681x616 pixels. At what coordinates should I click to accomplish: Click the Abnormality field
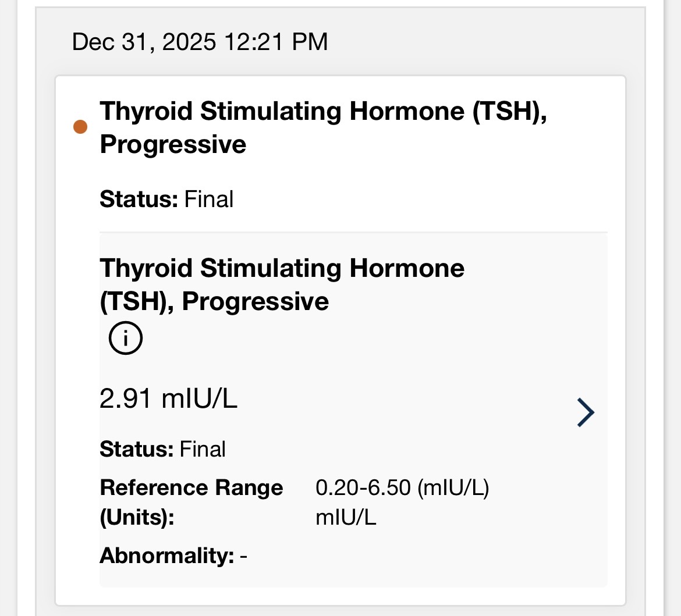pyautogui.click(x=172, y=556)
